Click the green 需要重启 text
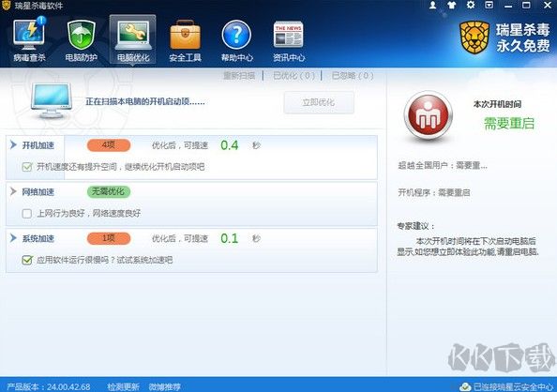 [509, 124]
